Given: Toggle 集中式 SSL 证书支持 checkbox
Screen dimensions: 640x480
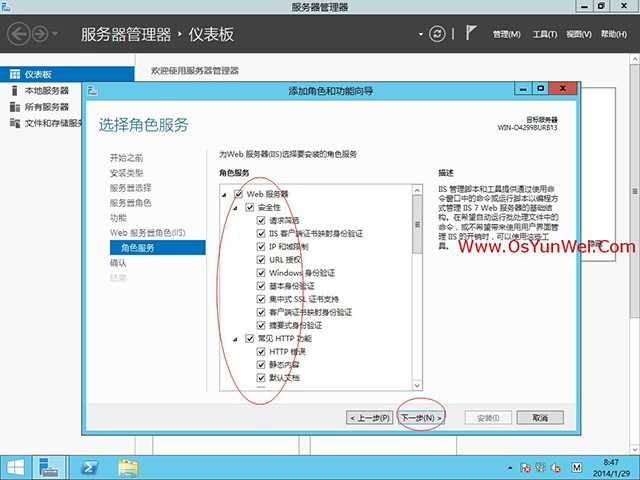Looking at the screenshot, I should [x=261, y=299].
